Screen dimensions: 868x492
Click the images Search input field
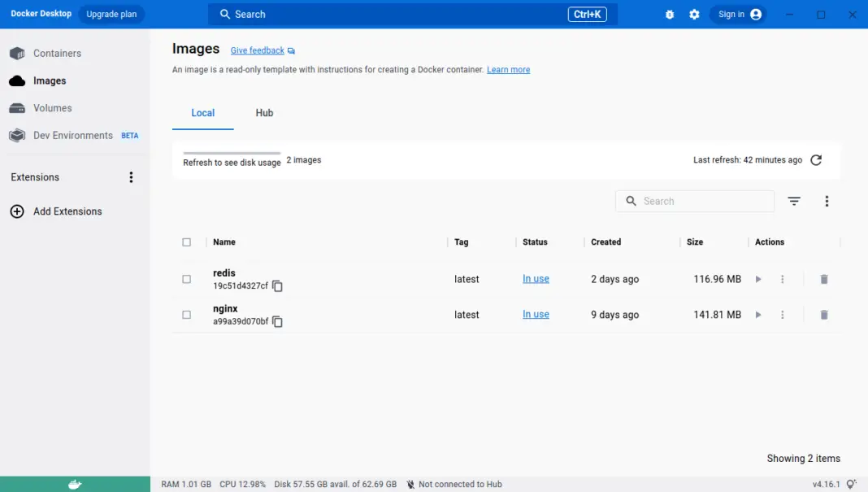click(703, 201)
